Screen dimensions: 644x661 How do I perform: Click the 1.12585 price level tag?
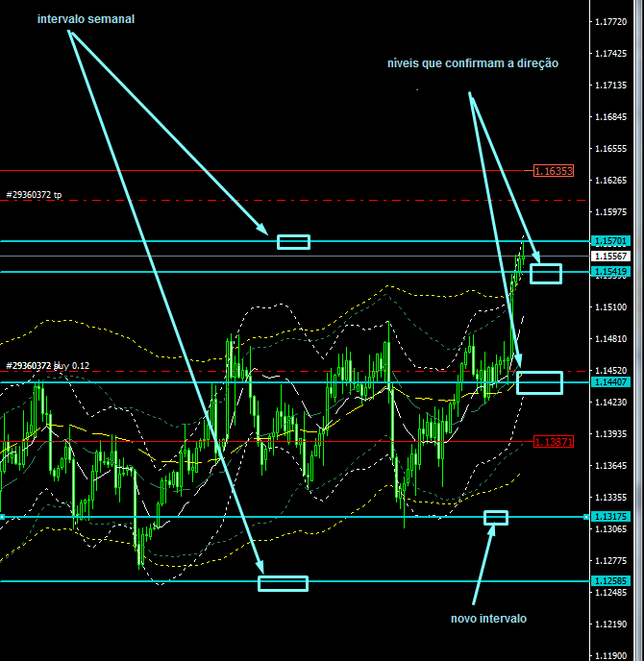pyautogui.click(x=611, y=581)
